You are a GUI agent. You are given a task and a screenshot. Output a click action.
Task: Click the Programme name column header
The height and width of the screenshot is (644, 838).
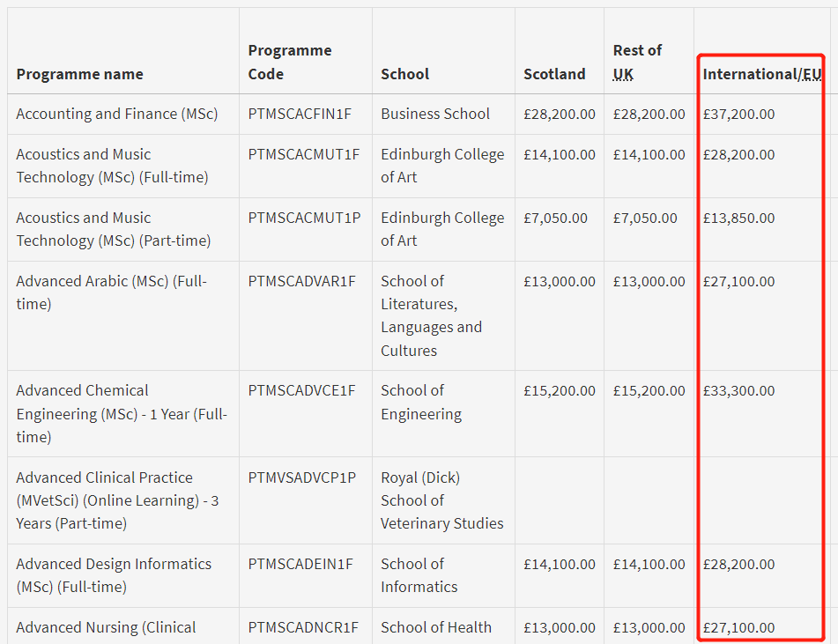pyautogui.click(x=79, y=74)
